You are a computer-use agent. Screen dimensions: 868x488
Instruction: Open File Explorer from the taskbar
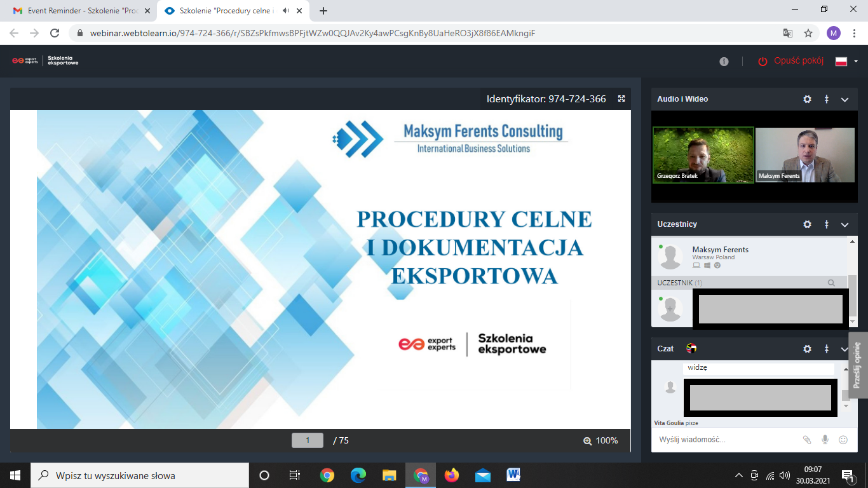click(390, 475)
